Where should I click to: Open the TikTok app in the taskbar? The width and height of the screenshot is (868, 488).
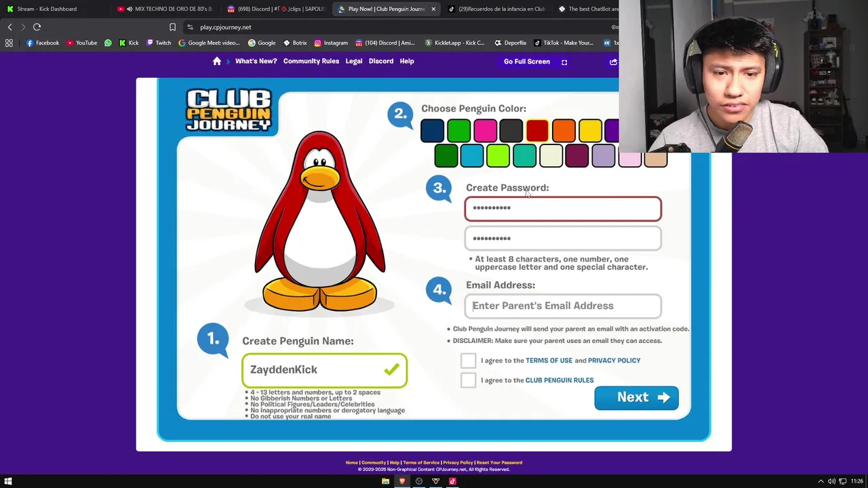[452, 481]
